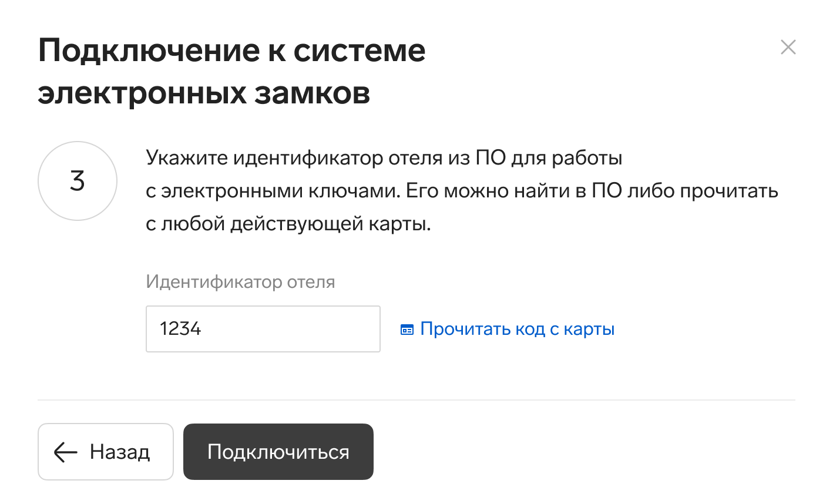This screenshot has height=504, width=833.
Task: Click the heading line Подключение к системе
Action: 232,51
